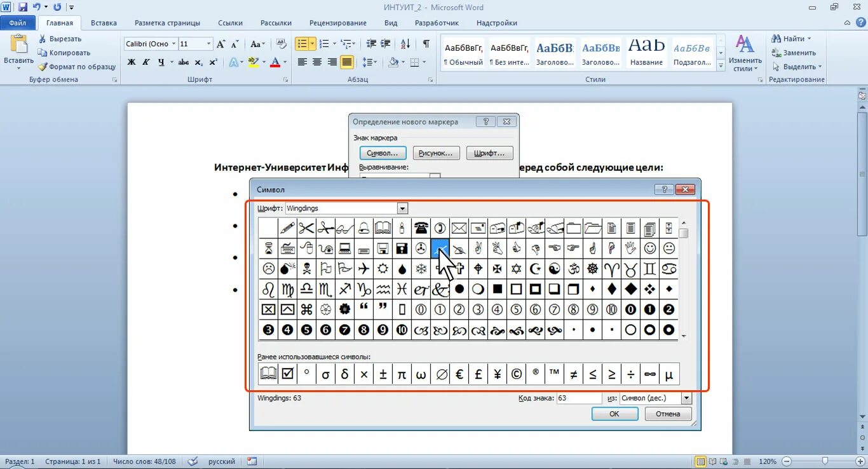Click Рисунок... button in marker dialog

(436, 153)
